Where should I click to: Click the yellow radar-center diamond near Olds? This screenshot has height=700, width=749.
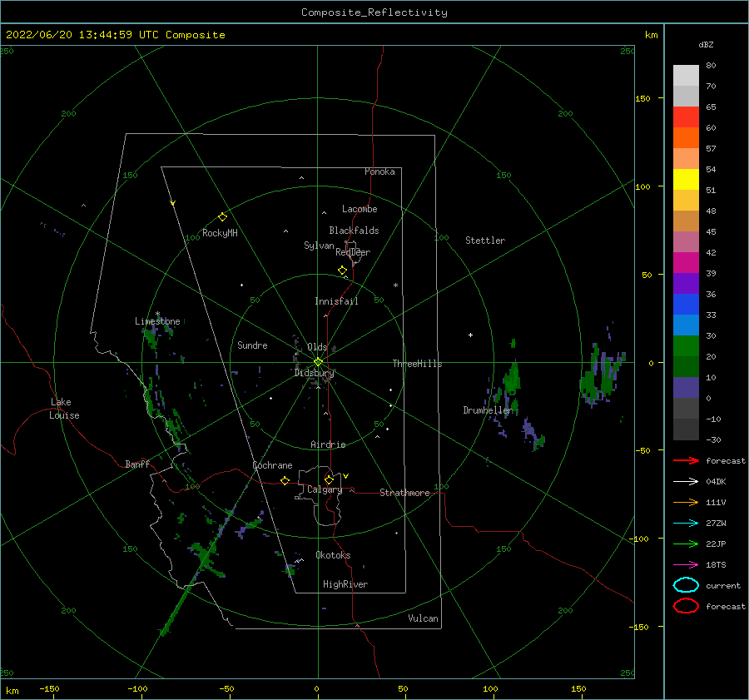318,362
